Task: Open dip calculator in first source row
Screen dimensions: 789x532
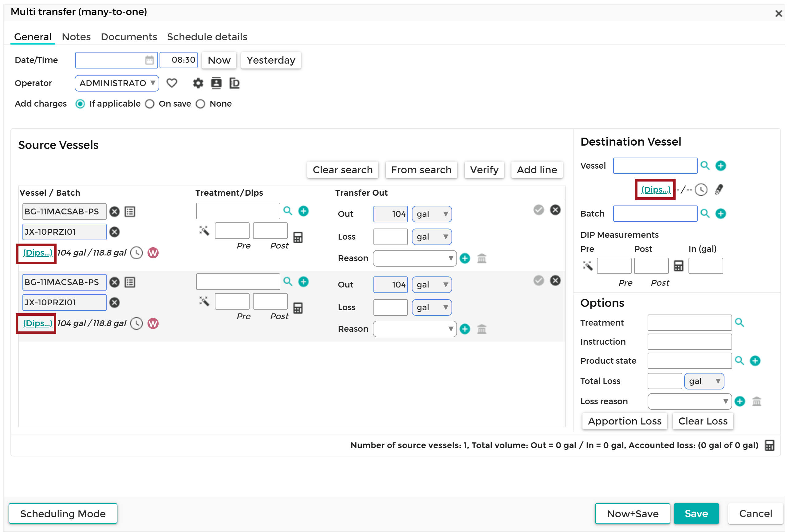Action: click(298, 237)
